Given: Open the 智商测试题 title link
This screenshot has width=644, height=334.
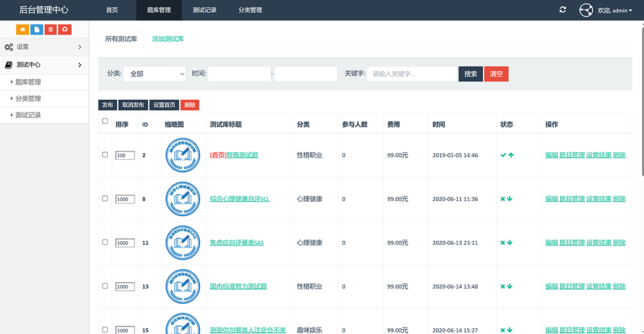Looking at the screenshot, I should (x=242, y=155).
